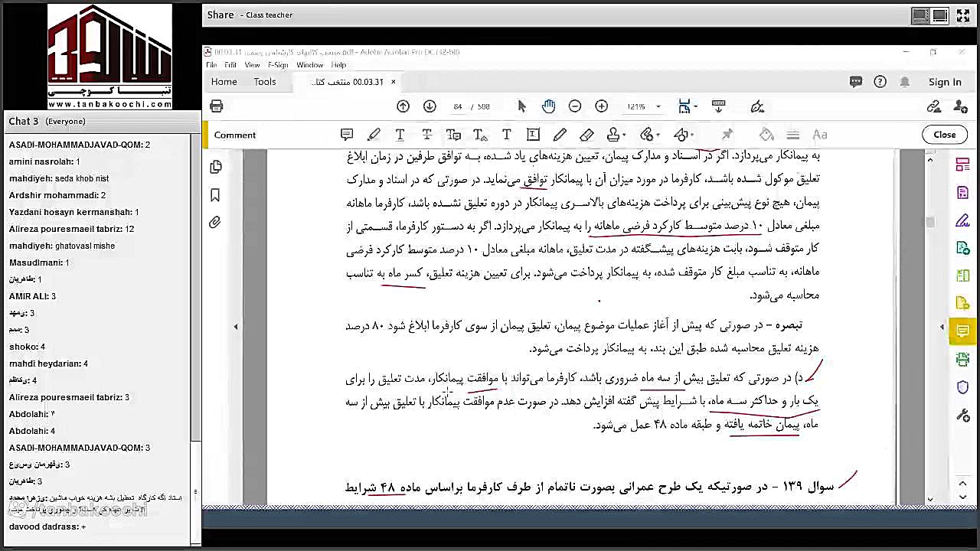Click the page number input field
The image size is (980, 551).
coord(457,106)
